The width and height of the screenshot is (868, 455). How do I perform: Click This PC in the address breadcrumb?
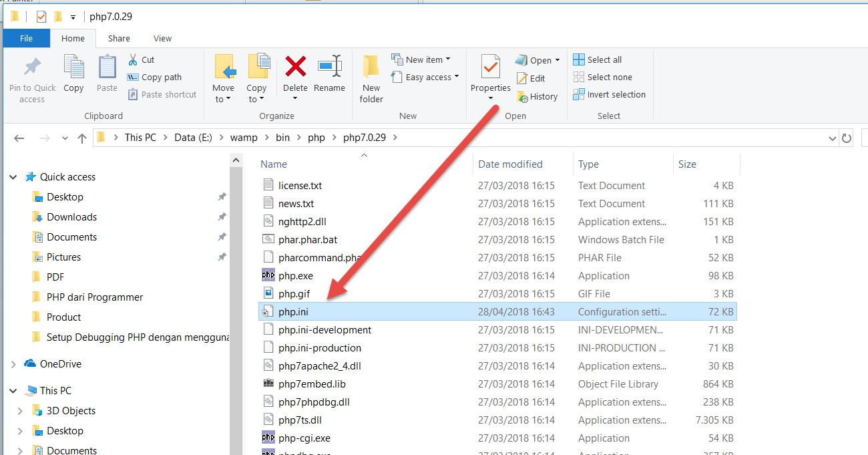click(x=140, y=137)
